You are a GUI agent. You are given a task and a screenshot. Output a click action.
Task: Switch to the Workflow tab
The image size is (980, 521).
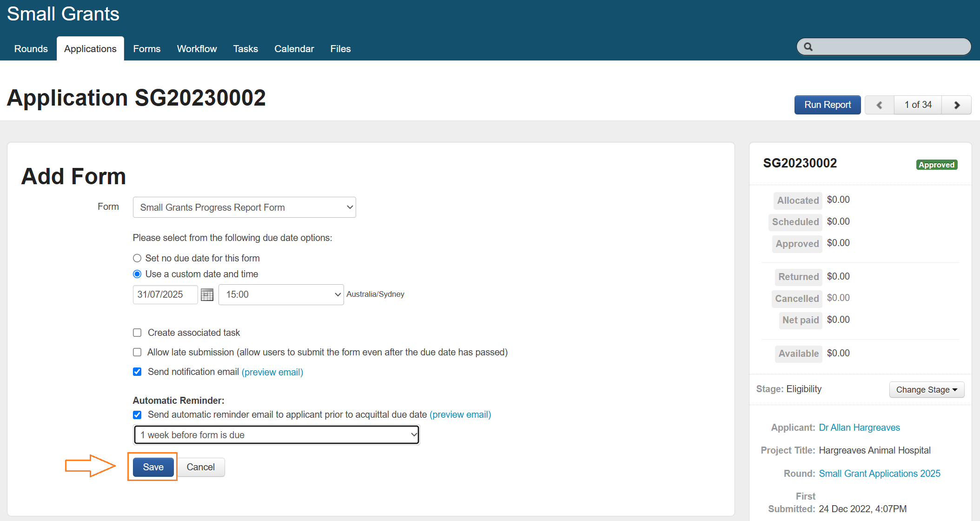click(x=197, y=49)
